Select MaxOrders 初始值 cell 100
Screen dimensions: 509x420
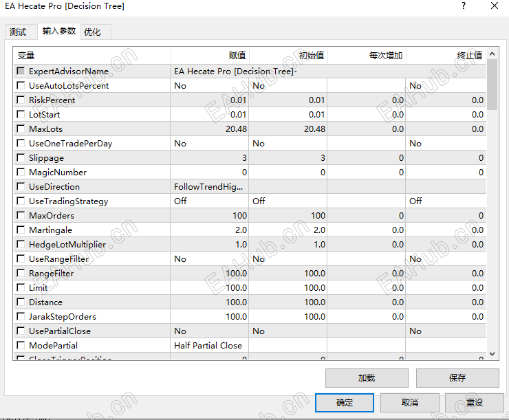288,216
